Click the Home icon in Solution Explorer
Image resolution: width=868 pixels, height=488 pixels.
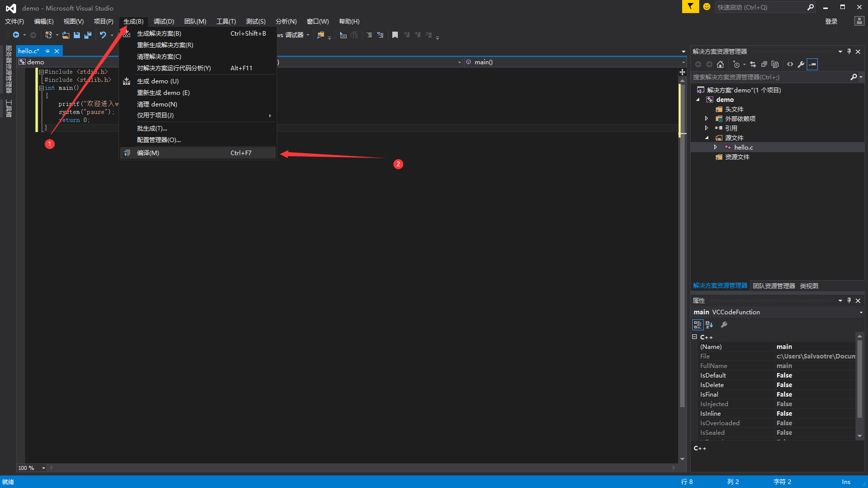click(720, 64)
